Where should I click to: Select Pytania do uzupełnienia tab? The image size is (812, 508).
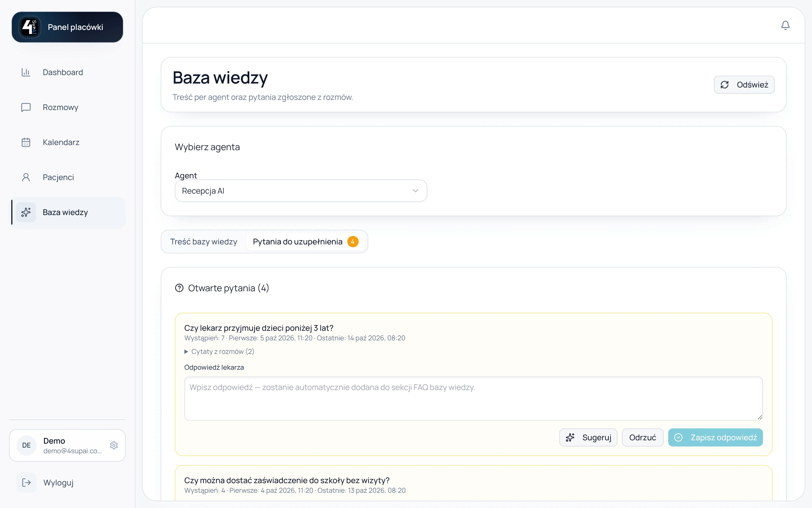(x=306, y=242)
